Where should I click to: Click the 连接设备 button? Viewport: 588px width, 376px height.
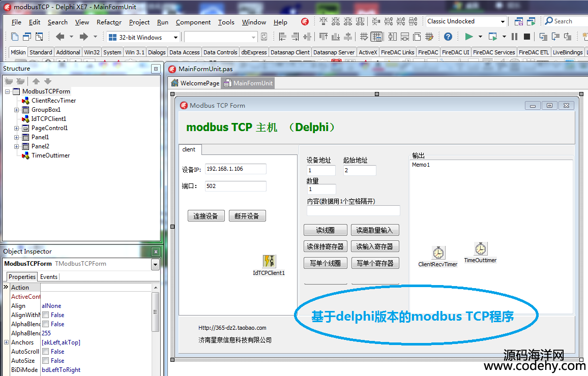pyautogui.click(x=205, y=216)
